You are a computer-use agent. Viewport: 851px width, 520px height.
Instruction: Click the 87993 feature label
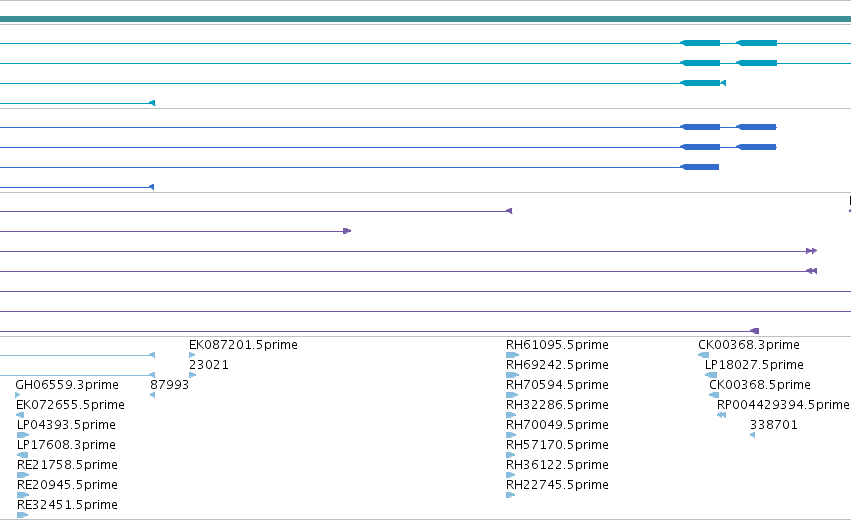(x=169, y=385)
